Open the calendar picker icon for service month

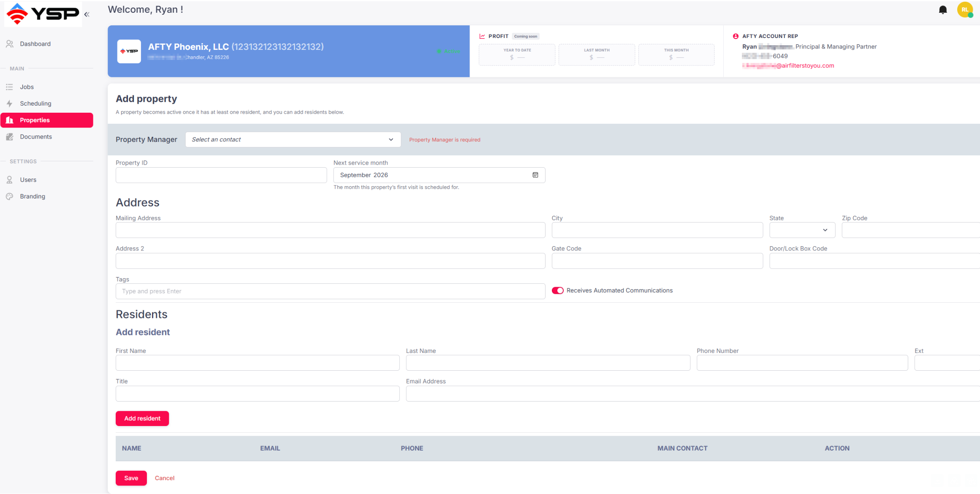pos(535,175)
